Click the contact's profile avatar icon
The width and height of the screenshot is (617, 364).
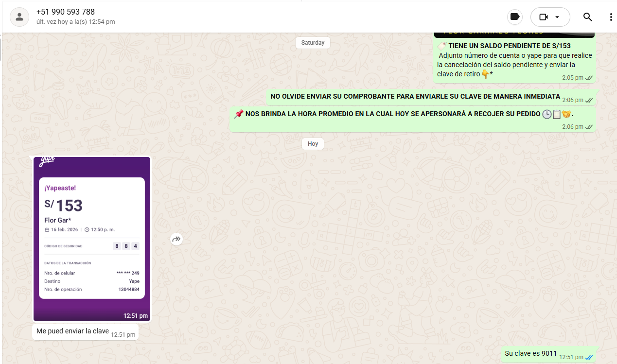(19, 17)
